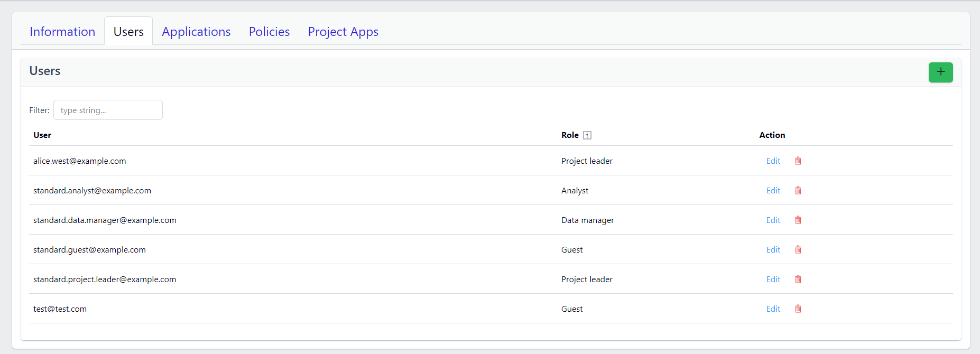This screenshot has height=354, width=980.
Task: Switch to the Information tab
Action: (62, 32)
